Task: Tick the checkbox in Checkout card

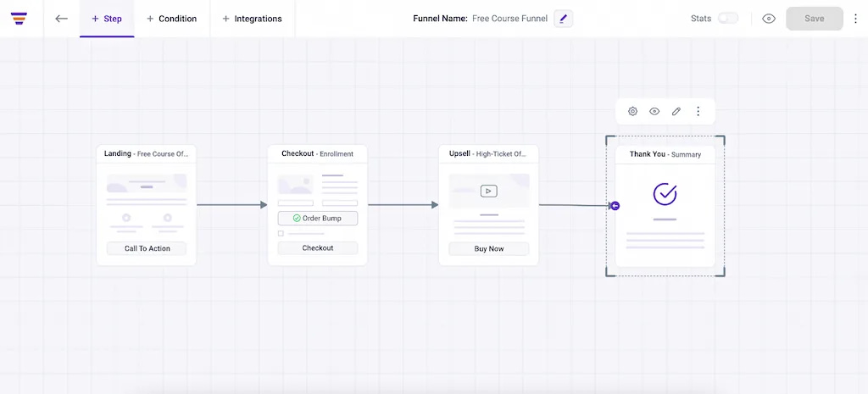Action: [x=281, y=234]
